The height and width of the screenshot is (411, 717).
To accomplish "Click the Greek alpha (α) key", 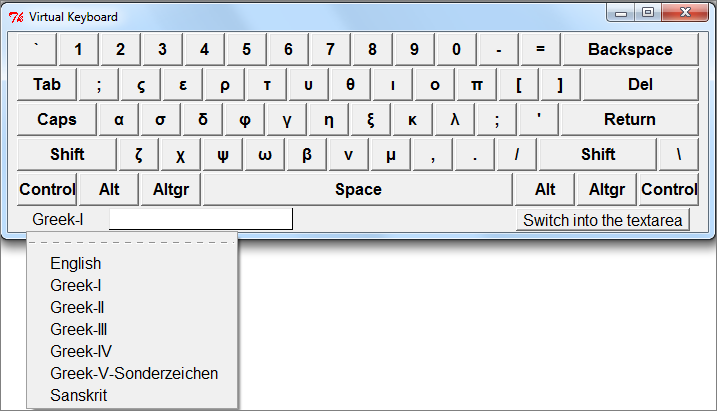I will 118,119.
